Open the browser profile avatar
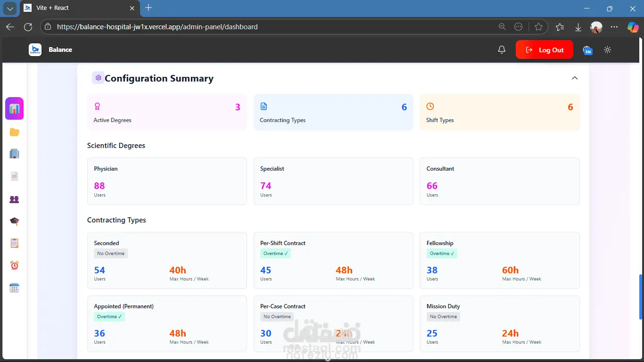The width and height of the screenshot is (644, 362). [x=596, y=27]
